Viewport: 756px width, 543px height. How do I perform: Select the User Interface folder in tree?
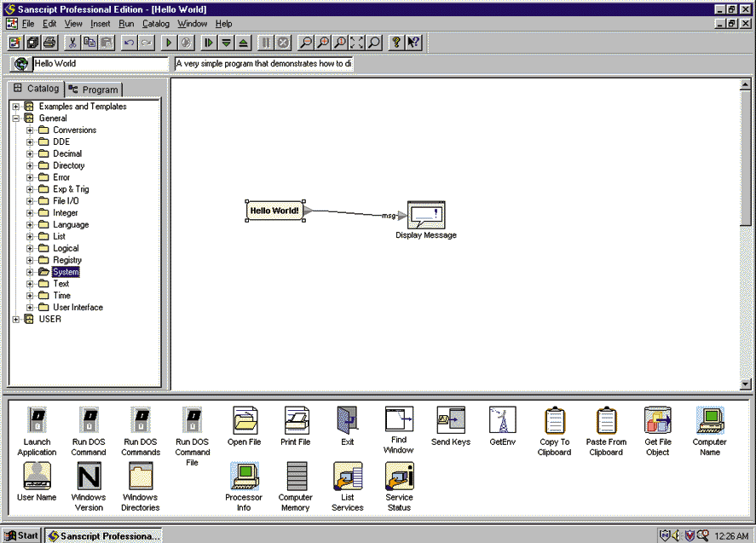(78, 308)
